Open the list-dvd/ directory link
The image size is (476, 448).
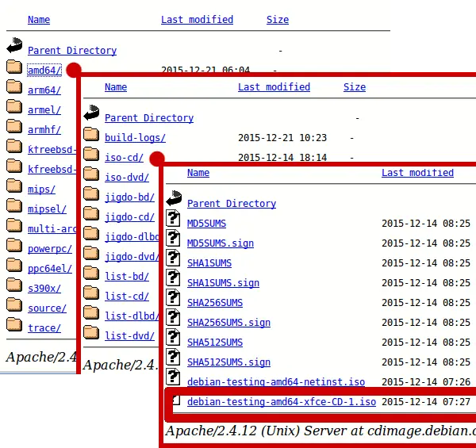point(129,335)
